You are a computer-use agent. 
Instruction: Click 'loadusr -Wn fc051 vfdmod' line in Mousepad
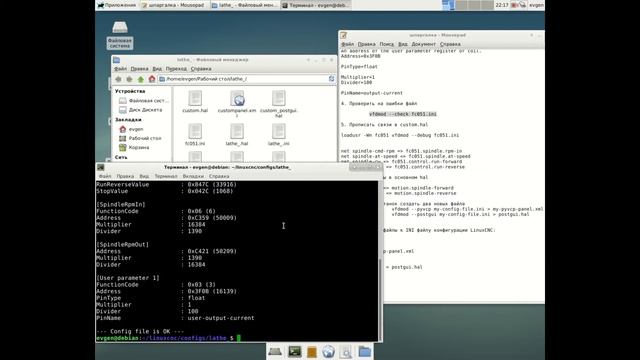click(x=400, y=135)
